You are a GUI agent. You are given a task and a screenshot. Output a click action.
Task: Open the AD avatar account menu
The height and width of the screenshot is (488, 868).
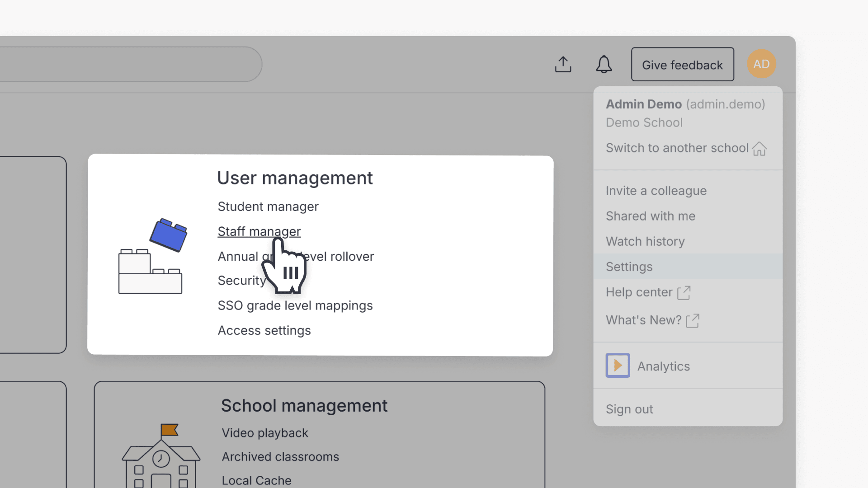(762, 64)
